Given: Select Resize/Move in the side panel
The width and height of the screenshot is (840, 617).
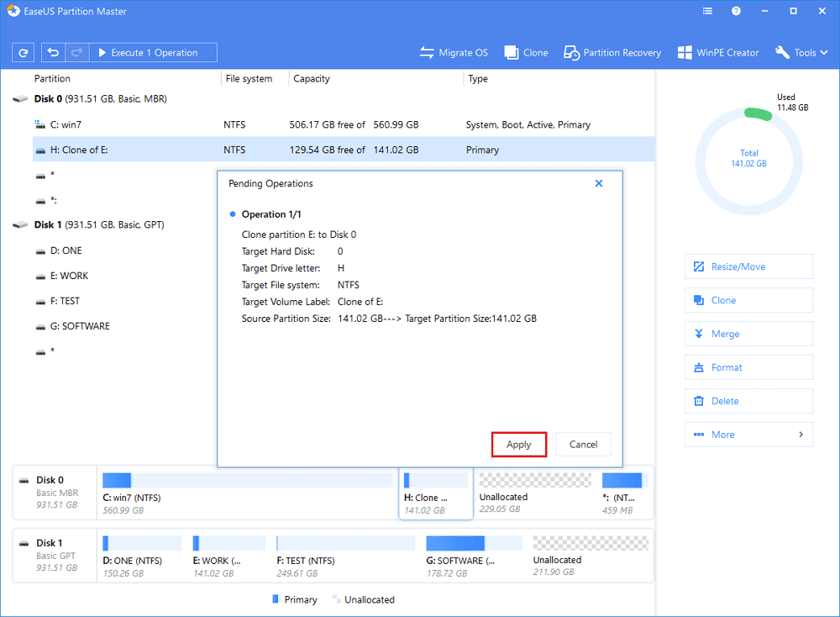Looking at the screenshot, I should (x=748, y=266).
